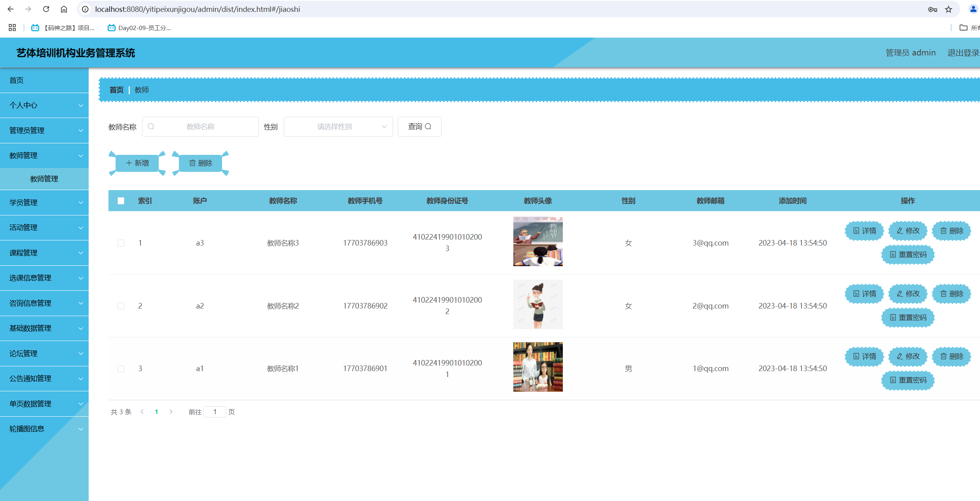
Task: Click 首页 in the breadcrumb
Action: coord(116,90)
